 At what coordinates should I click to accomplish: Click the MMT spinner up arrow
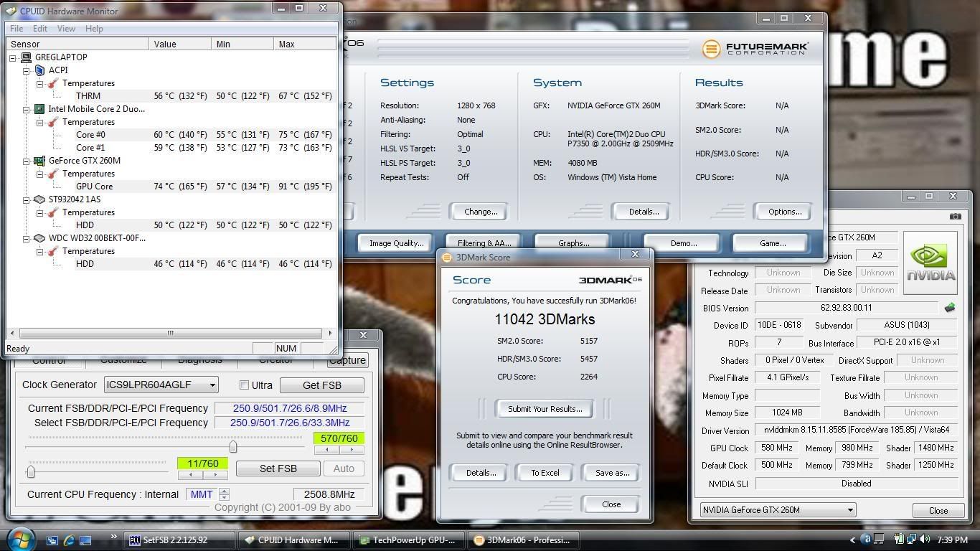tap(225, 491)
